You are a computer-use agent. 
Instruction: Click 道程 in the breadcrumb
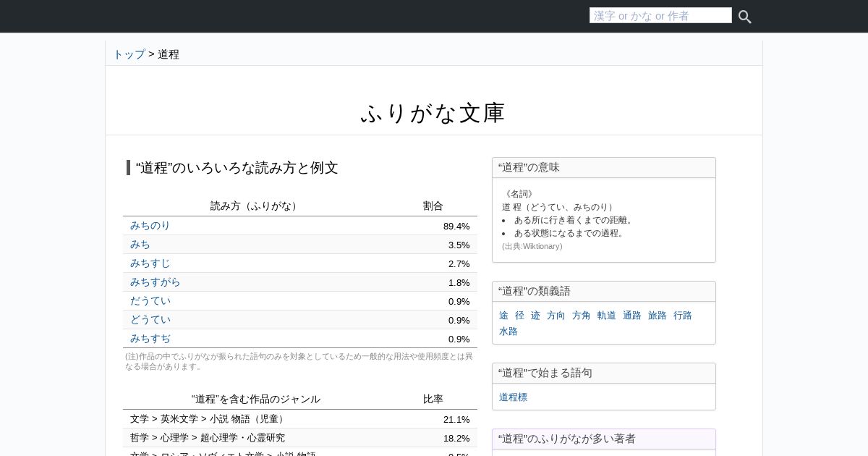pos(169,54)
